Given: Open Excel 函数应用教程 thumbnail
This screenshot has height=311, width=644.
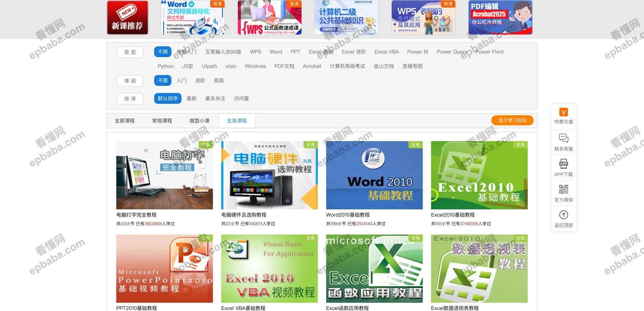Looking at the screenshot, I should tap(374, 269).
